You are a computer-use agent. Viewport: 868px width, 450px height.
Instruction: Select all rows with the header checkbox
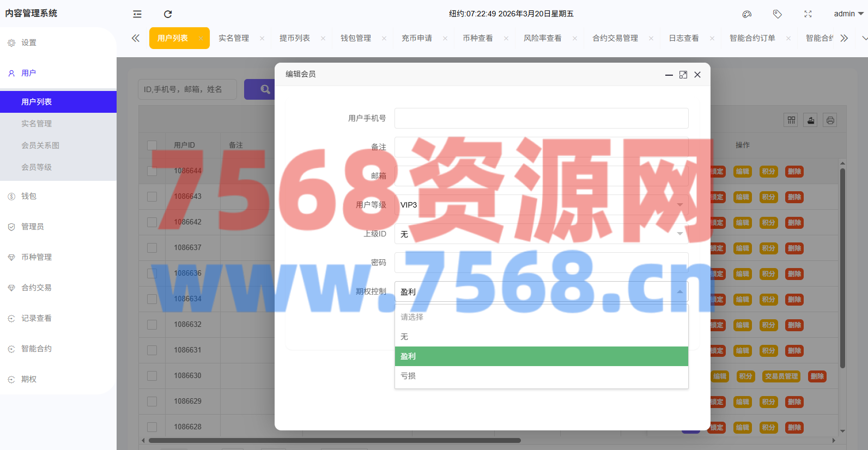pyautogui.click(x=152, y=145)
